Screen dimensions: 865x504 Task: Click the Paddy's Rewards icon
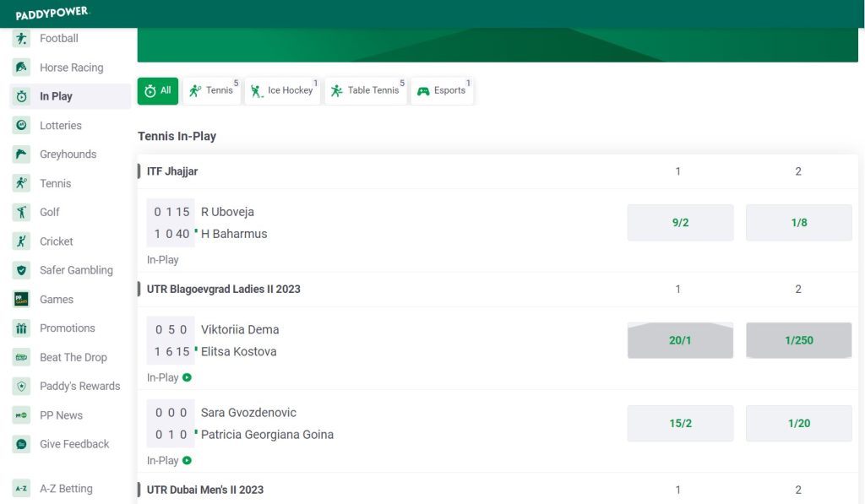click(x=21, y=386)
